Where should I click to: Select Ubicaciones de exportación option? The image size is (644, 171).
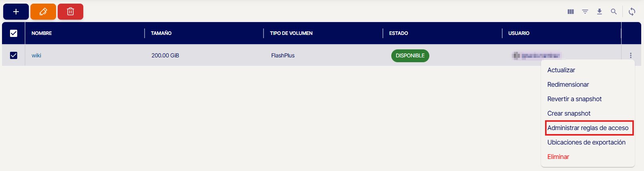pos(586,142)
